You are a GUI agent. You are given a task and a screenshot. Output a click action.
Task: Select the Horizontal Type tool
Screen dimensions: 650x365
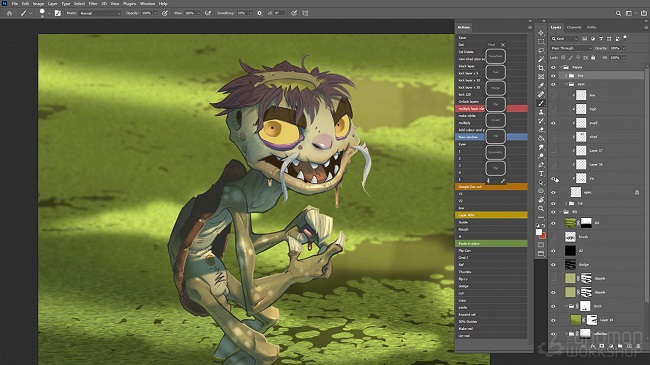coord(541,173)
